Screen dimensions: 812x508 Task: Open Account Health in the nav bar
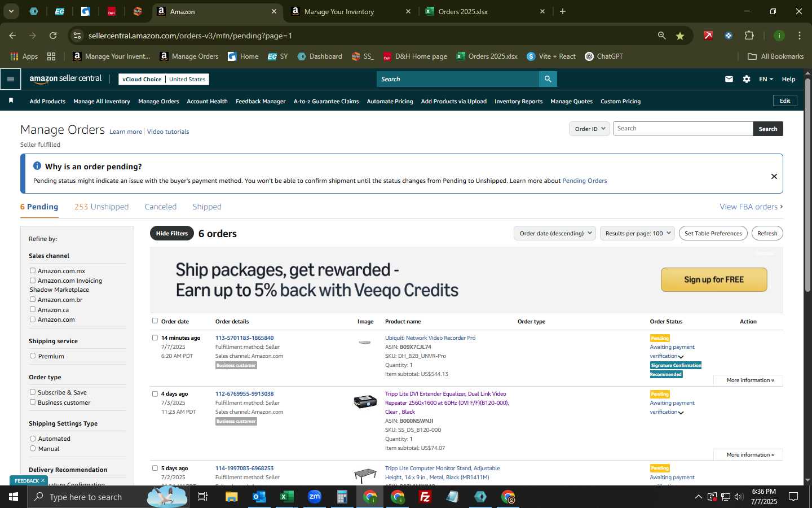tap(207, 101)
